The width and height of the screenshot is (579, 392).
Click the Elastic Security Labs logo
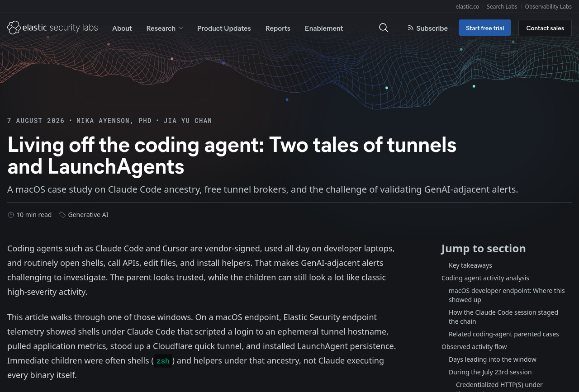(52, 28)
